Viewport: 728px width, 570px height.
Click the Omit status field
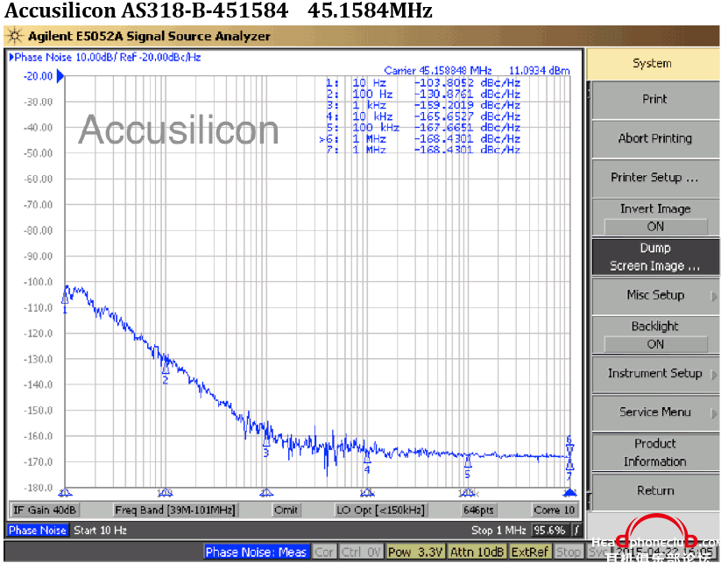(285, 510)
